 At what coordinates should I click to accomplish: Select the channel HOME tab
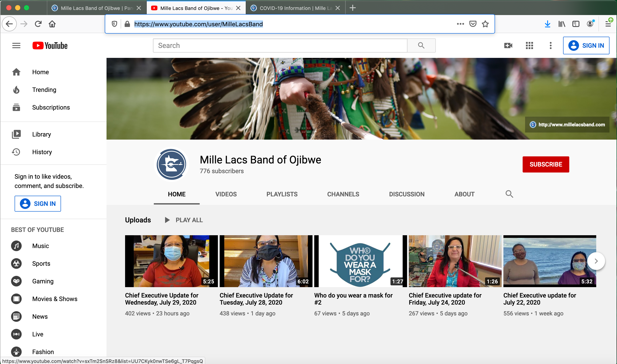click(177, 194)
